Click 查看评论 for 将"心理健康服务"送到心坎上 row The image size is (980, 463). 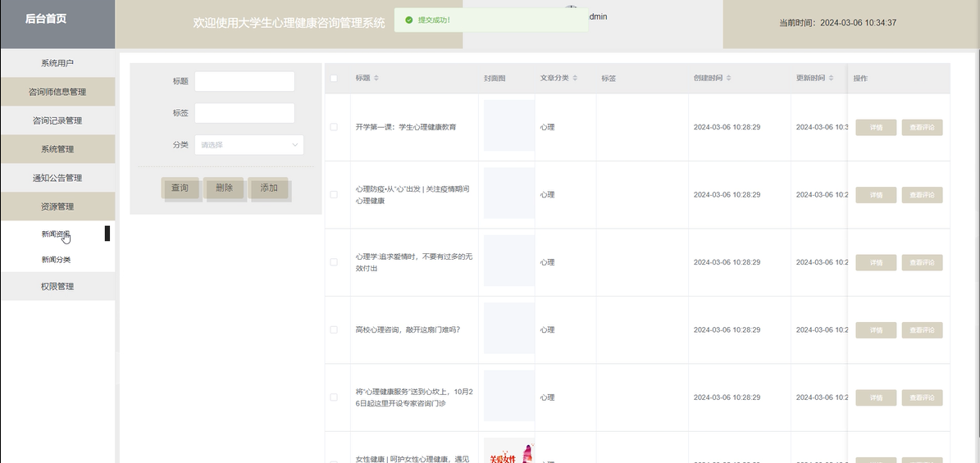pyautogui.click(x=922, y=397)
